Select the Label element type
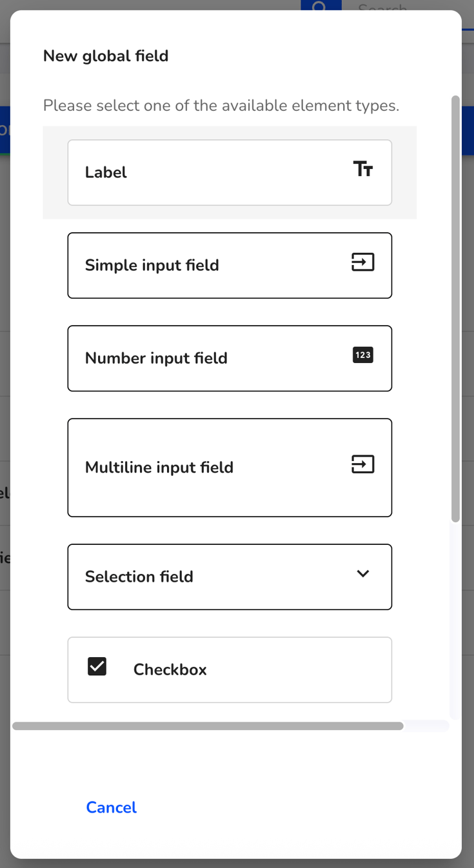Screen dimensions: 474x868 coord(230,173)
